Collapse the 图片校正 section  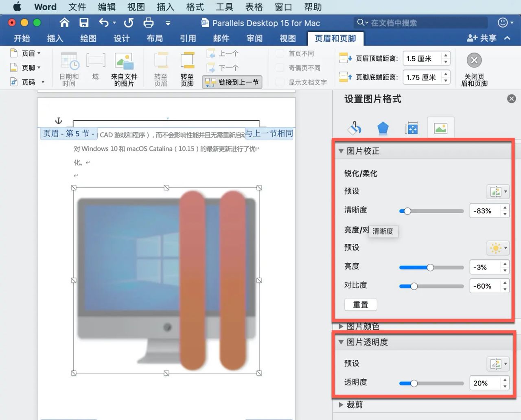click(x=341, y=151)
